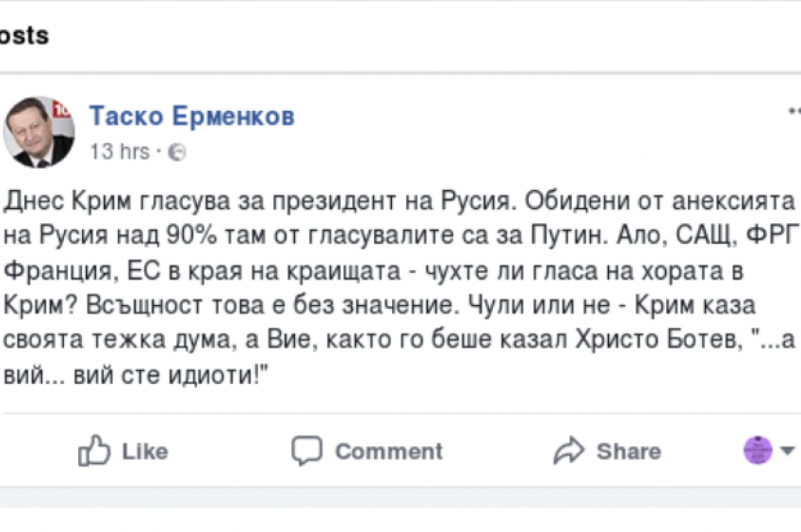Screen dimensions: 801x532
Task: Click the globe public privacy icon
Action: click(176, 152)
